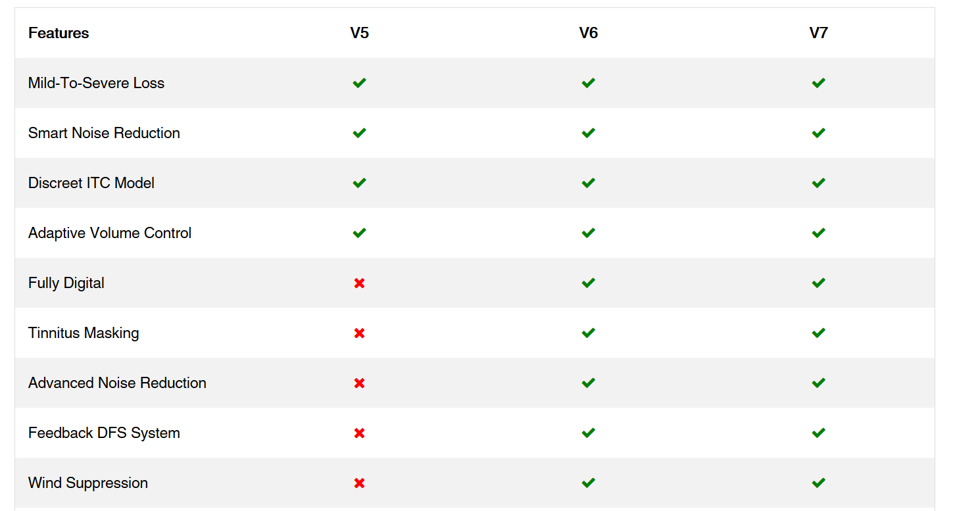Click the red X for V5 Fully Digital
The width and height of the screenshot is (980, 511).
tap(359, 283)
